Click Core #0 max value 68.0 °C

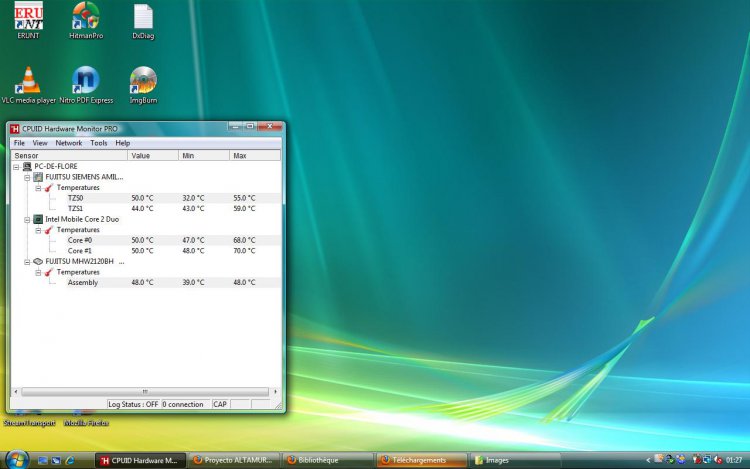tap(244, 240)
